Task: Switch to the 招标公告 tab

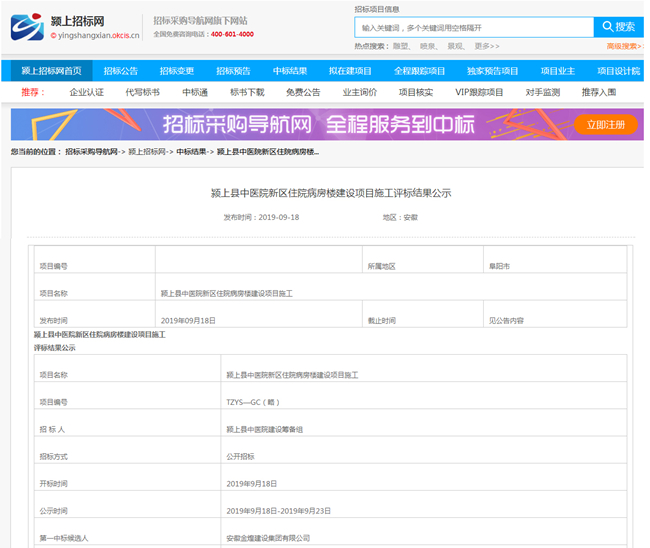Action: 121,71
